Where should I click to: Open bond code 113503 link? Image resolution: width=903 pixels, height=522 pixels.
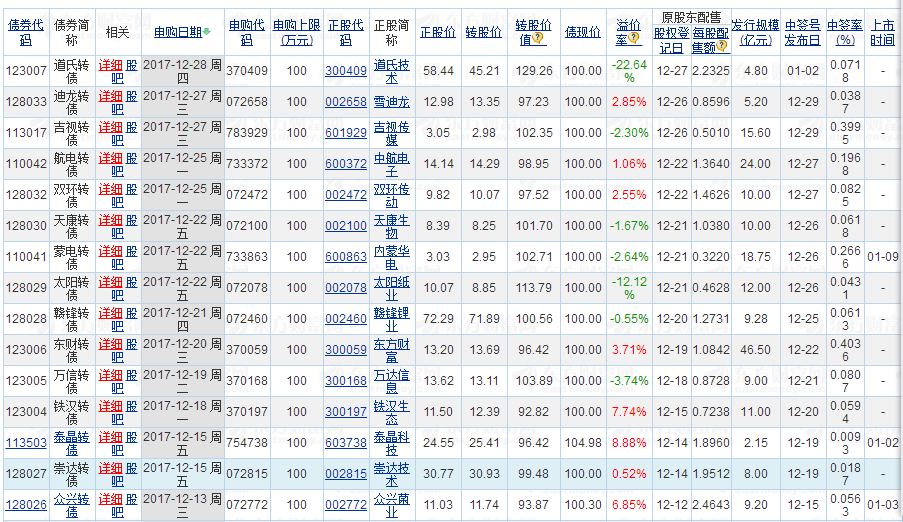pos(26,443)
